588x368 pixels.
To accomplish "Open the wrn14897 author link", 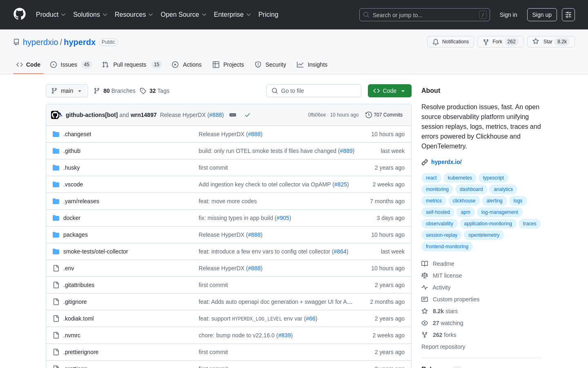I will tap(143, 115).
